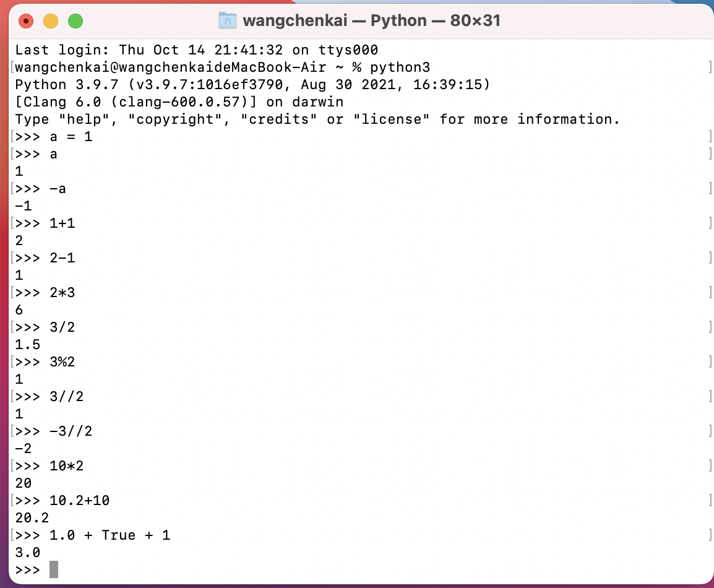The height and width of the screenshot is (588, 714).
Task: Click the output '1.5'
Action: click(x=28, y=345)
